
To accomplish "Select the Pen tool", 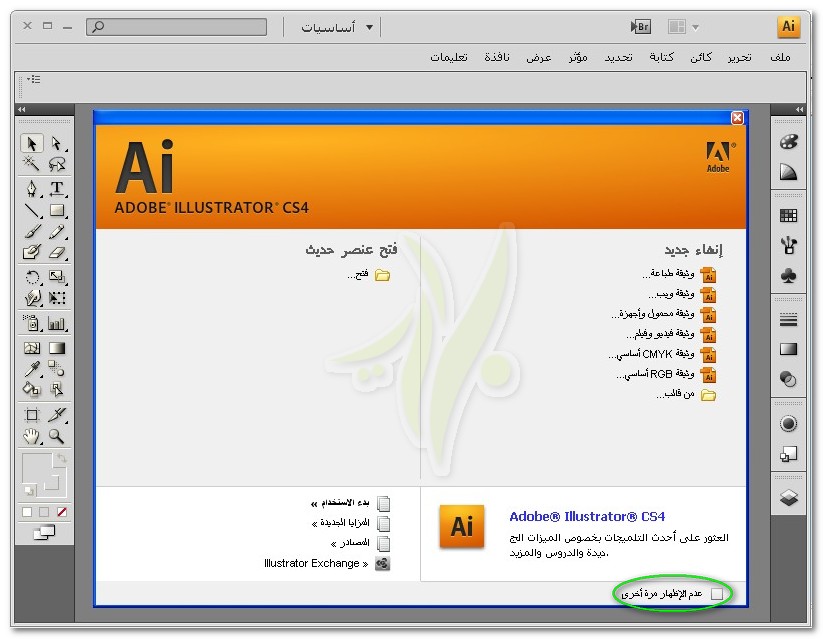I will point(31,188).
